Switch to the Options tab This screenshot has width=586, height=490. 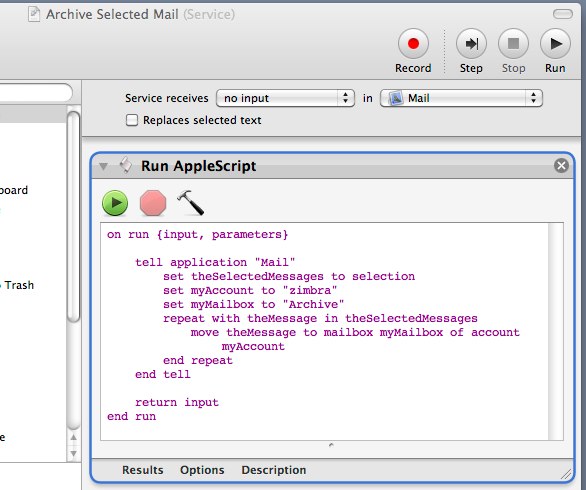(202, 470)
